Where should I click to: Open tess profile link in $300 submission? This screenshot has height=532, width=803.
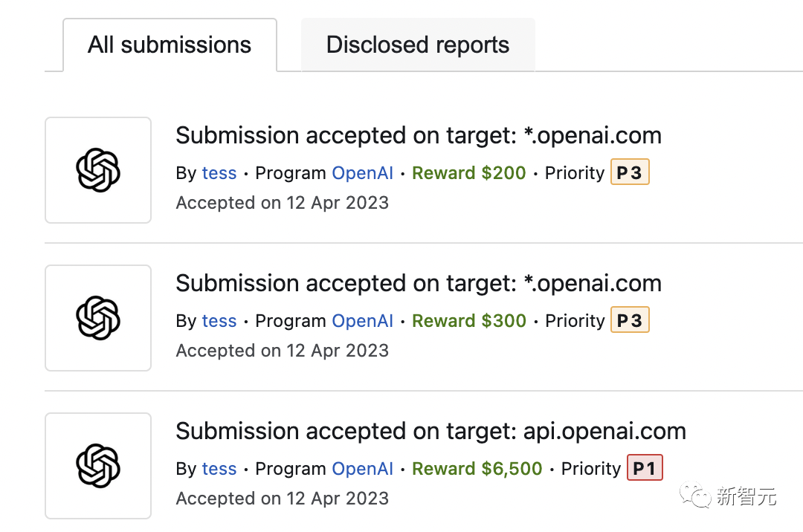click(219, 321)
